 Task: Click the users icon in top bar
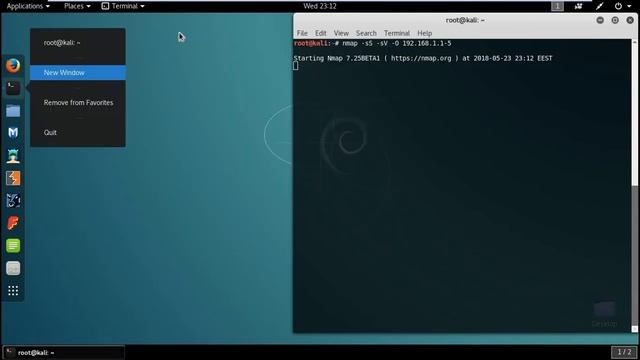pyautogui.click(x=578, y=6)
